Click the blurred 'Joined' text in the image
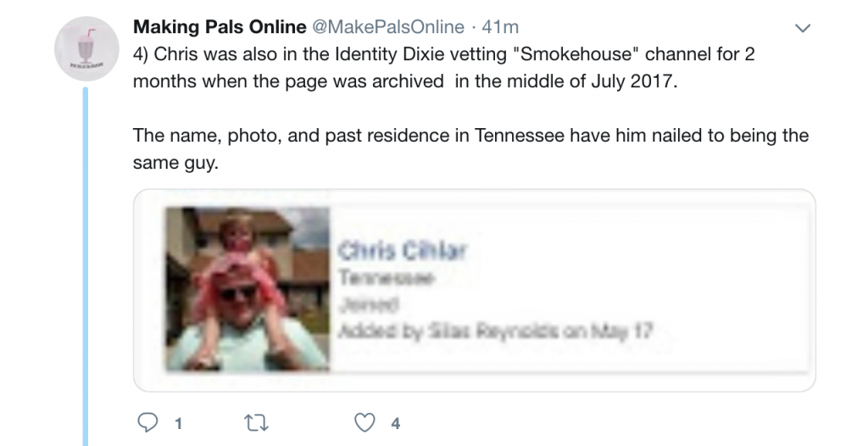This screenshot has width=868, height=446. coord(369,304)
